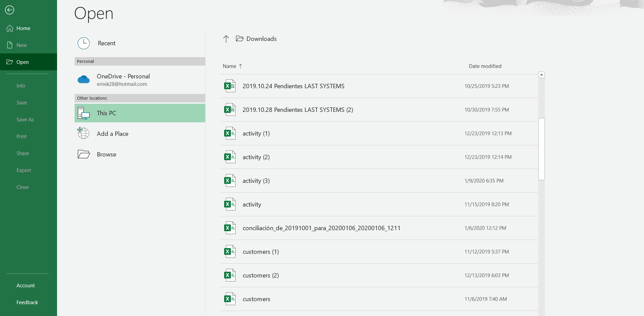Click the back arrow to exit Open view

coord(10,10)
